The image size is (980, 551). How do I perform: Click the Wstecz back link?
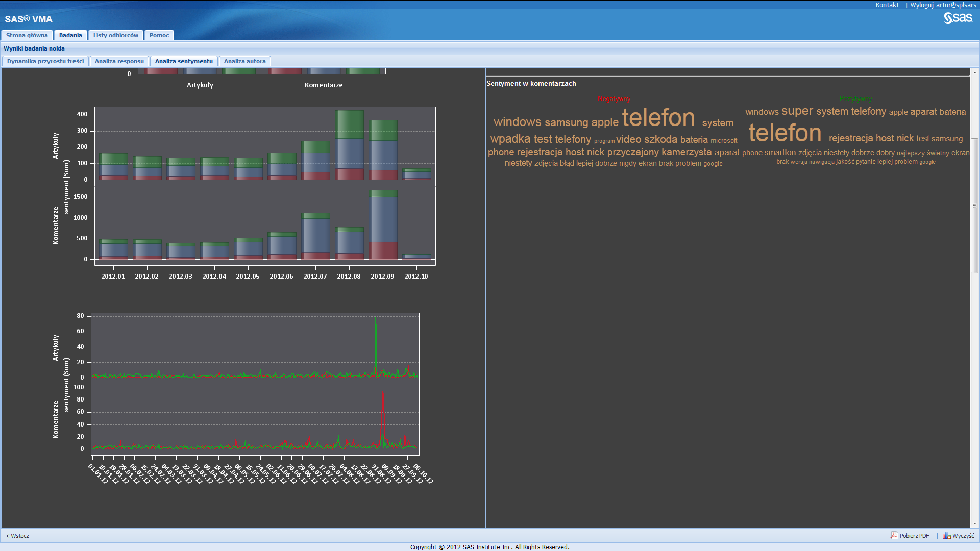(17, 536)
